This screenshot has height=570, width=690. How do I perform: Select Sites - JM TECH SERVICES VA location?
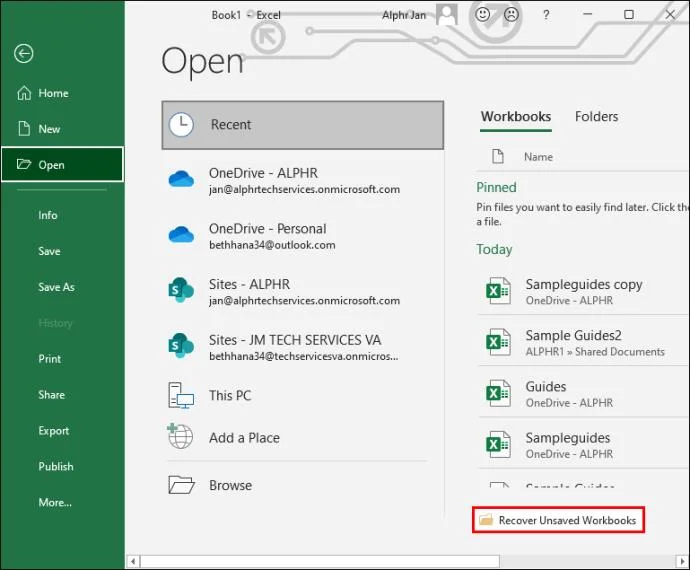tap(303, 347)
